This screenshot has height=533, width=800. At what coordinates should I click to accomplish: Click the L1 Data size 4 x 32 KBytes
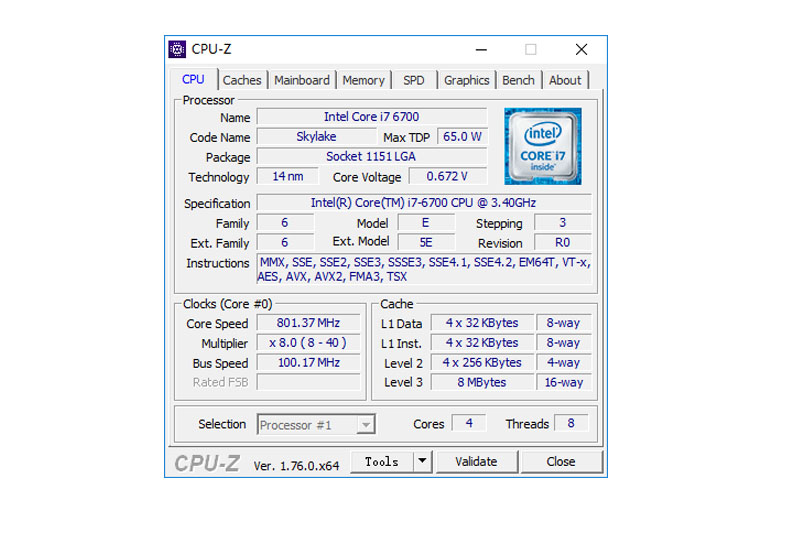click(482, 323)
